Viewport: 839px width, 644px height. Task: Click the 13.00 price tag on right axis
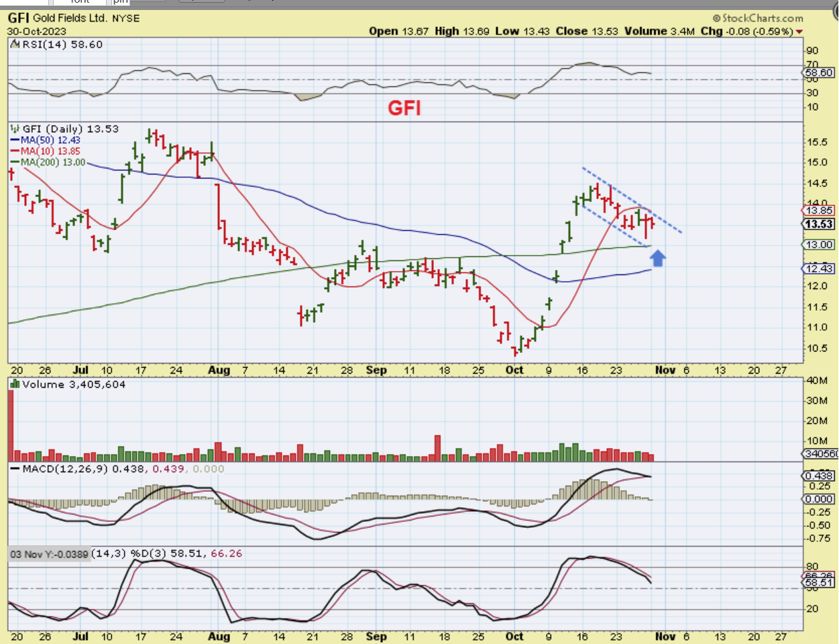click(819, 245)
